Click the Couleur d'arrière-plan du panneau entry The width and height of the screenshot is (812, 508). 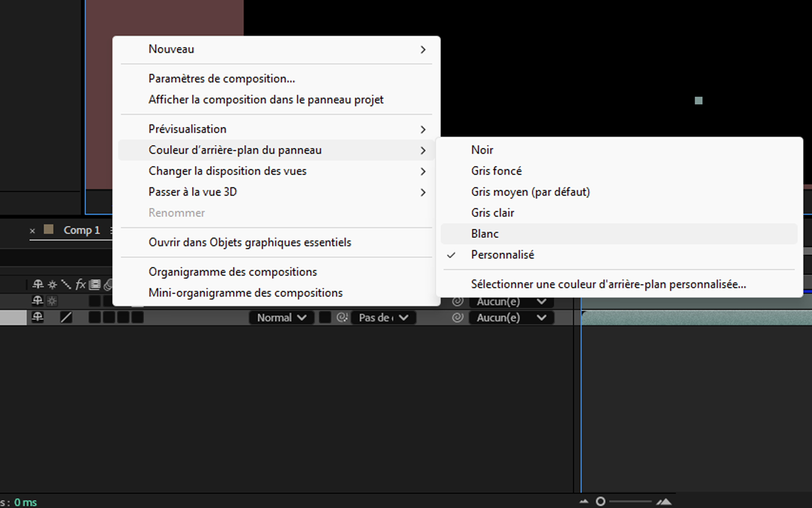pos(276,150)
